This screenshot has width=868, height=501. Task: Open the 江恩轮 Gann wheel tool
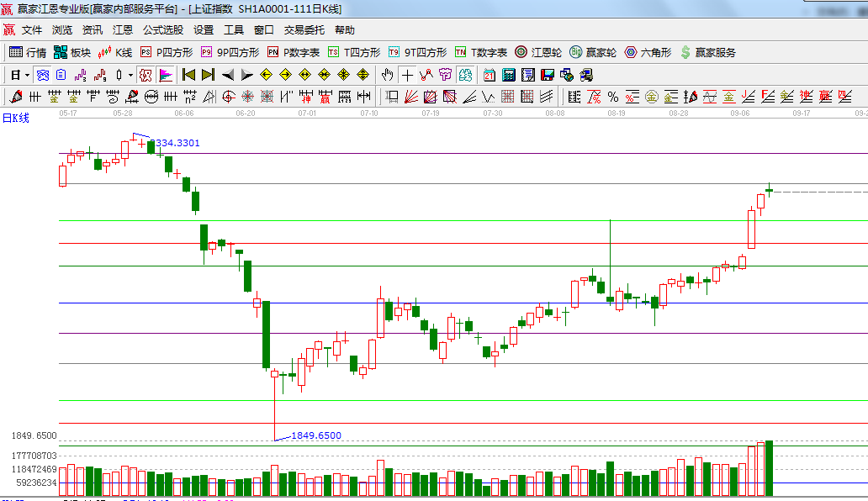click(538, 52)
